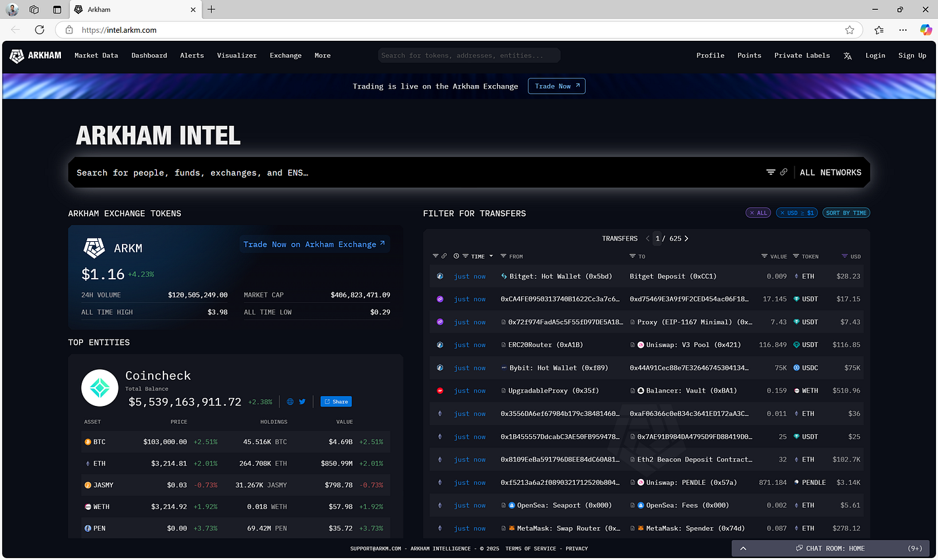Click the transfers page number box
This screenshot has width=938, height=560.
(657, 238)
